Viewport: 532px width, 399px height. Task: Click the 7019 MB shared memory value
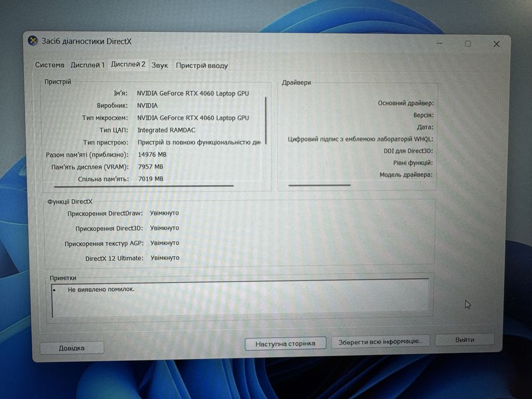[x=151, y=178]
